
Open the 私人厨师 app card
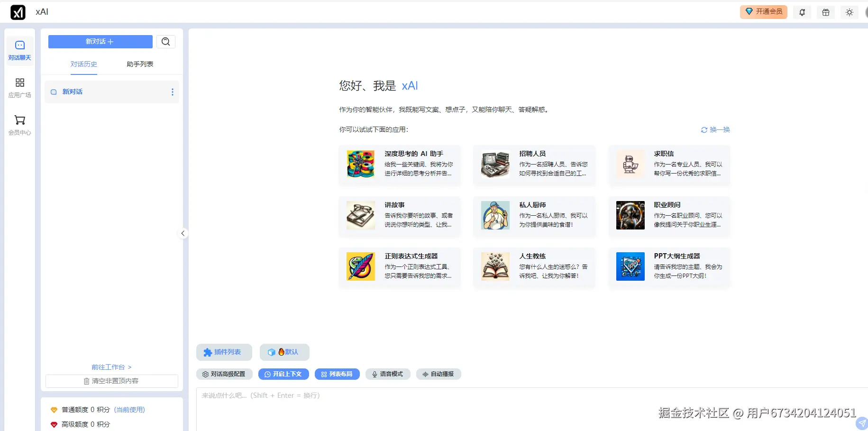(534, 216)
